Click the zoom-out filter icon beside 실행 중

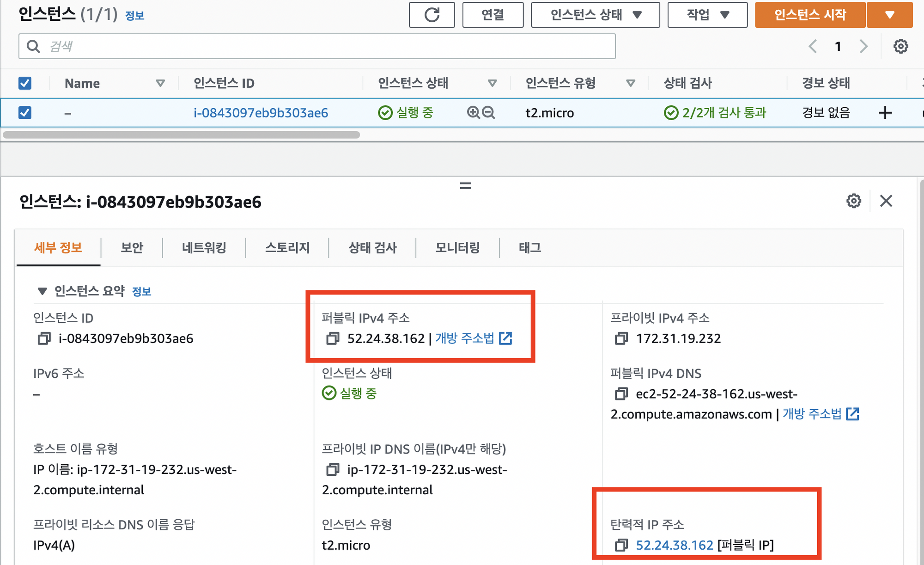[488, 112]
